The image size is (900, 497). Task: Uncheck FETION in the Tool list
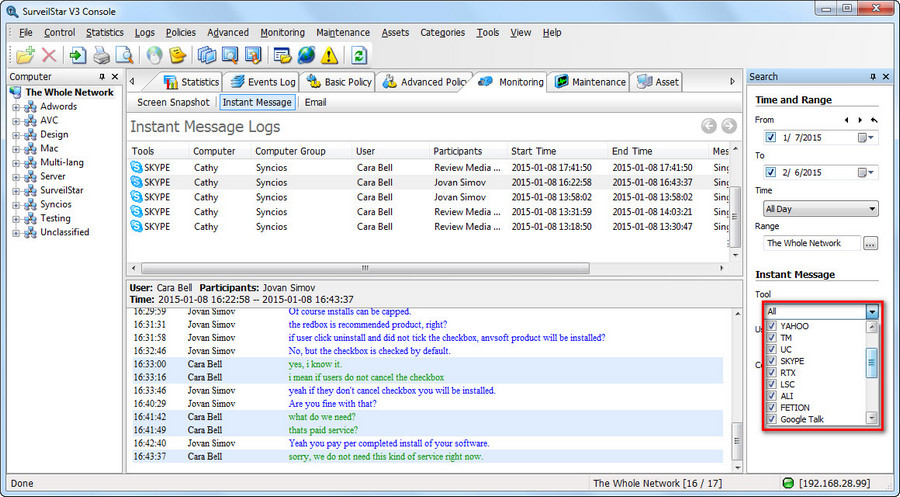pos(771,407)
